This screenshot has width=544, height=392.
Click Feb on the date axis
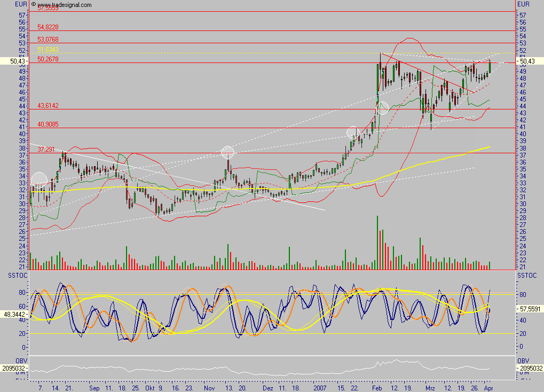coord(376,388)
